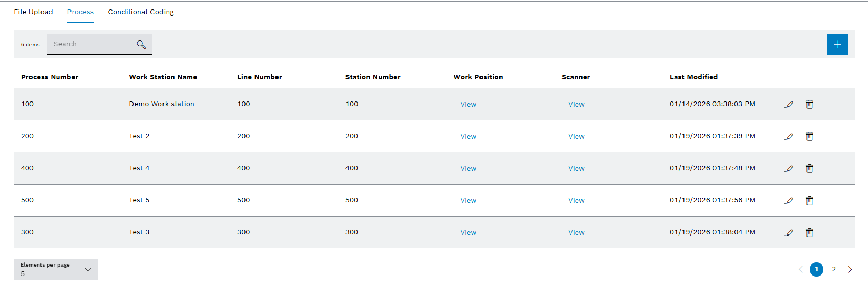Switch to File Upload tab

[x=33, y=12]
